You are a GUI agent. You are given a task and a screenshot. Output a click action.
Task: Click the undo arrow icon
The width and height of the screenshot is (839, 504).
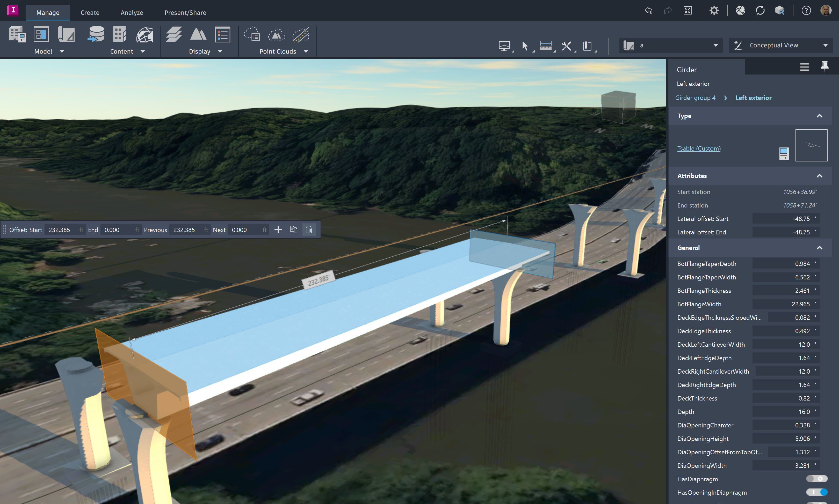648,10
